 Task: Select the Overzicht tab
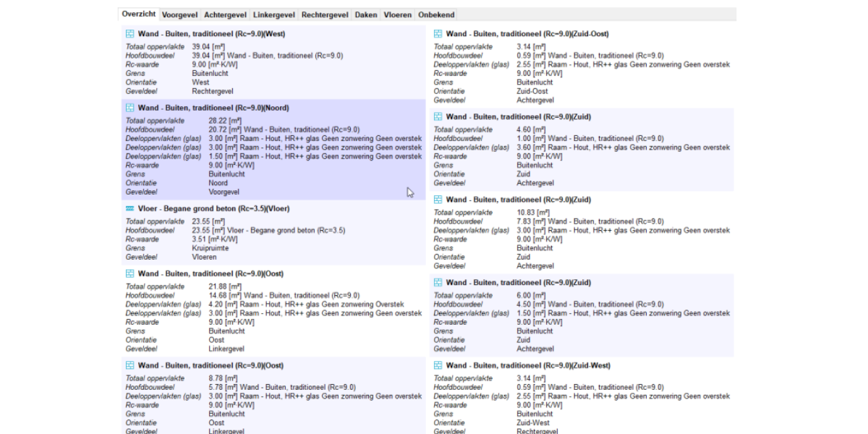tap(138, 14)
